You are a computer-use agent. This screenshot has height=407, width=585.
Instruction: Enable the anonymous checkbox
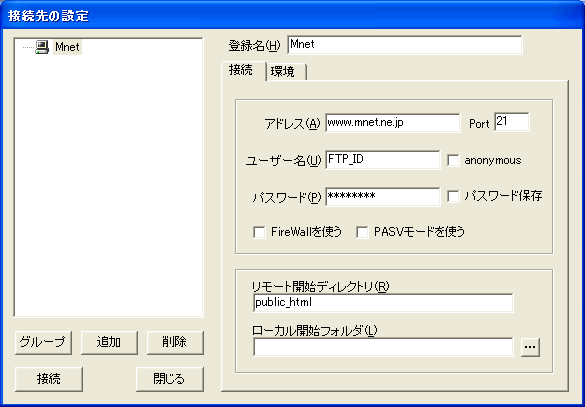coord(453,160)
